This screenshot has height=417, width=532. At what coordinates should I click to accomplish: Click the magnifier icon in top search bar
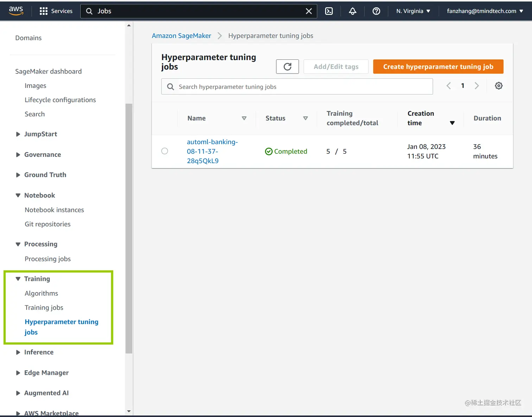pyautogui.click(x=89, y=11)
